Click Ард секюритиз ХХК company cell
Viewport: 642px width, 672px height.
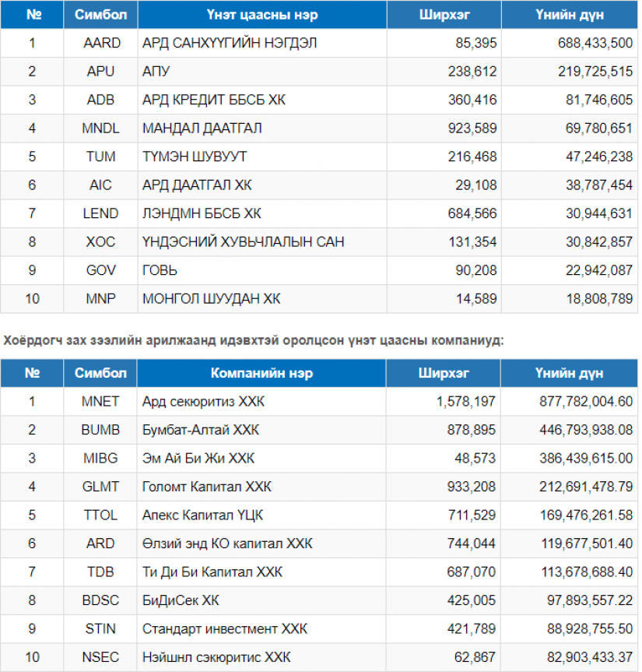tap(261, 401)
